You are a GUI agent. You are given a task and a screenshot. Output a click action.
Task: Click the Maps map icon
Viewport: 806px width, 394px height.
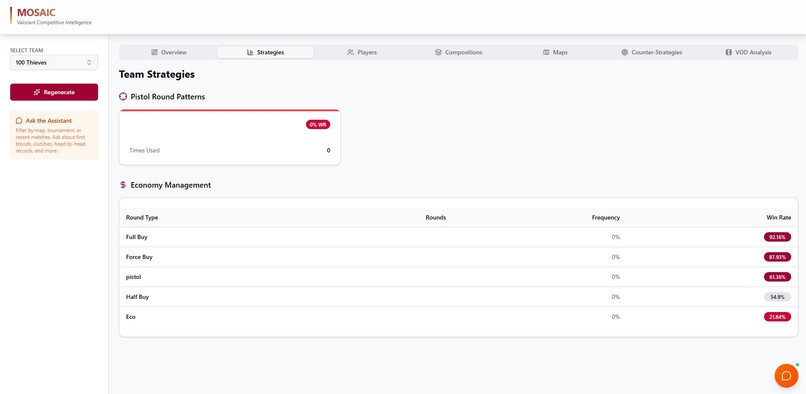[546, 52]
